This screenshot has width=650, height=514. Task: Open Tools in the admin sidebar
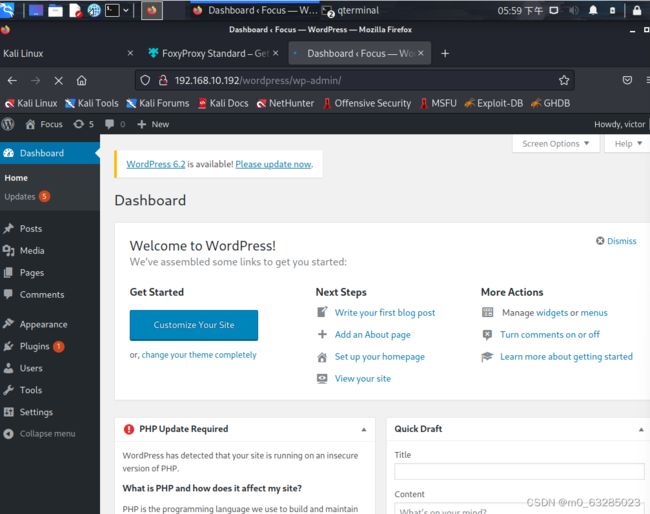[50, 390]
